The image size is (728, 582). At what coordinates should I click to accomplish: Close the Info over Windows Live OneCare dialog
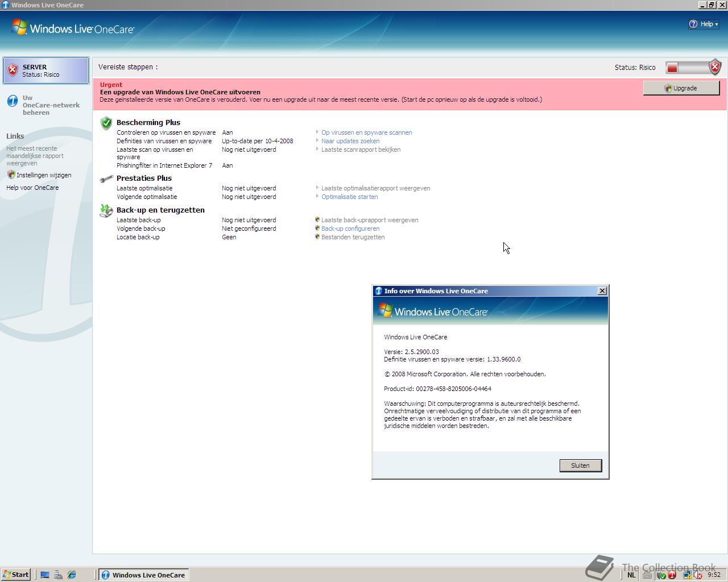pyautogui.click(x=602, y=291)
